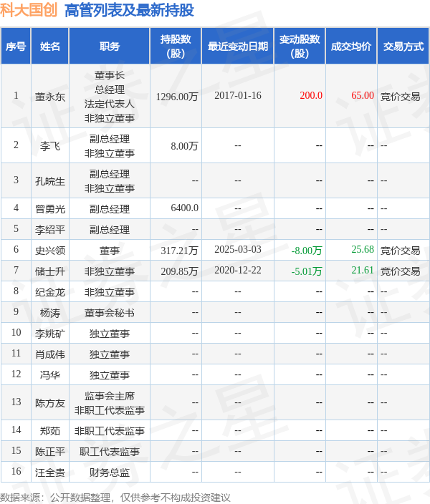
Task: Click the date 2025-03-03
Action: click(x=238, y=249)
